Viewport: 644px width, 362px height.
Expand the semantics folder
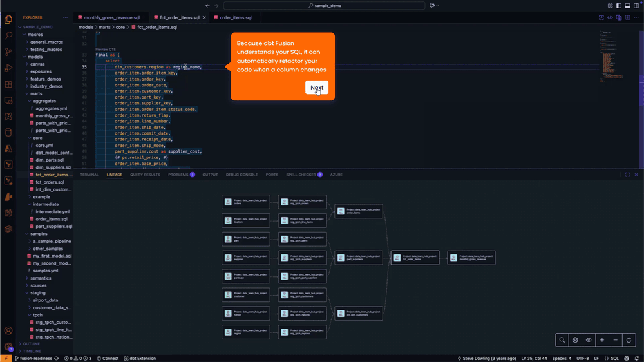click(x=40, y=278)
